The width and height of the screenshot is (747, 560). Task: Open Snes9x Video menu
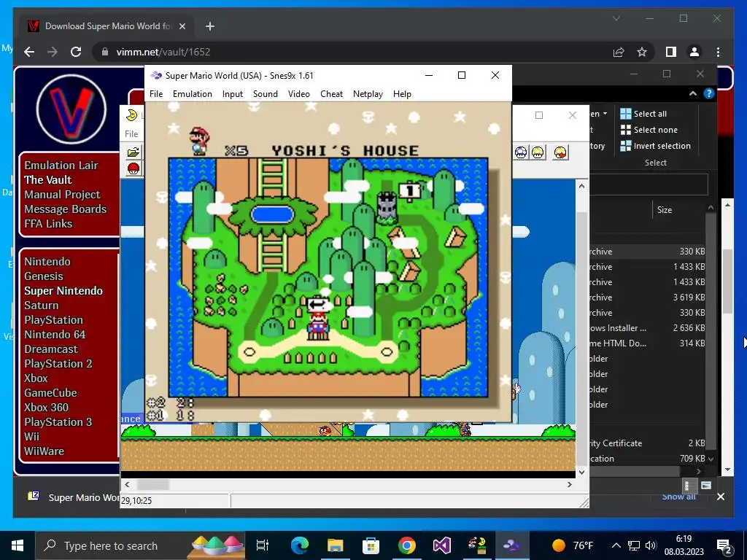click(298, 94)
